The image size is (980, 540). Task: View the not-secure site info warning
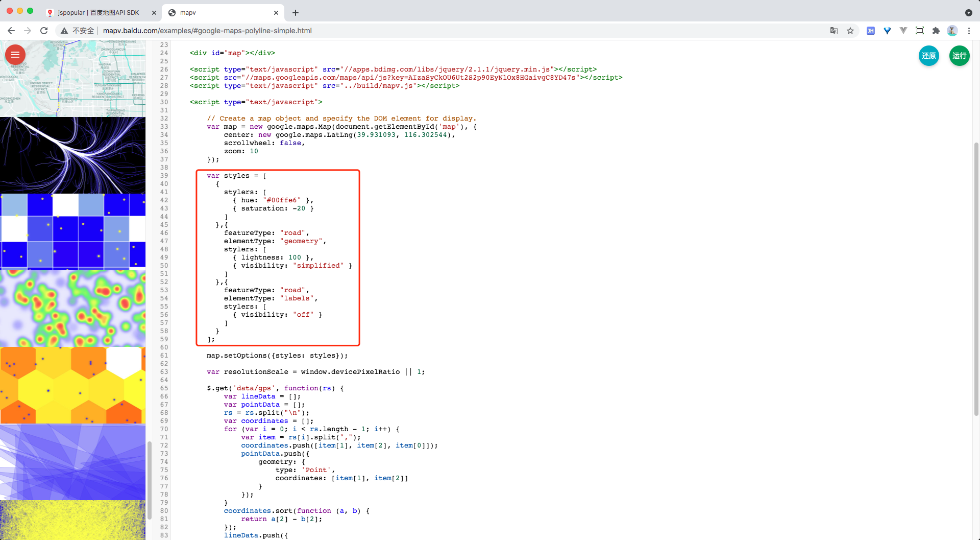(78, 31)
